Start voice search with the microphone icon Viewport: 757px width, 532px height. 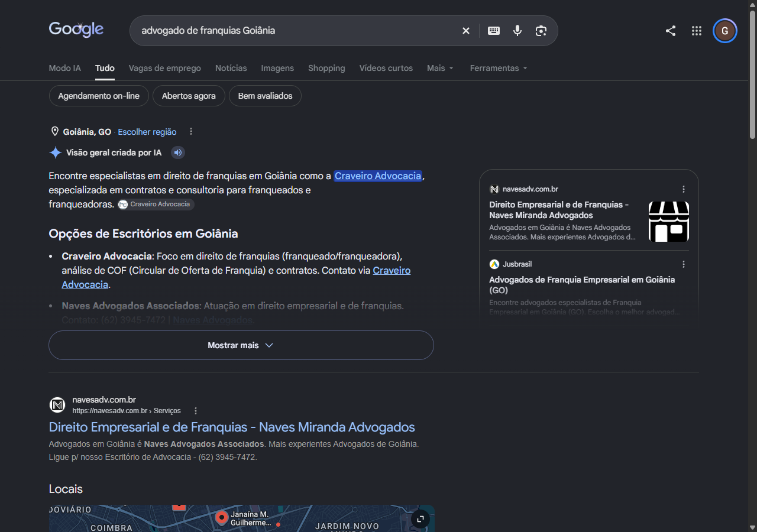(x=517, y=31)
